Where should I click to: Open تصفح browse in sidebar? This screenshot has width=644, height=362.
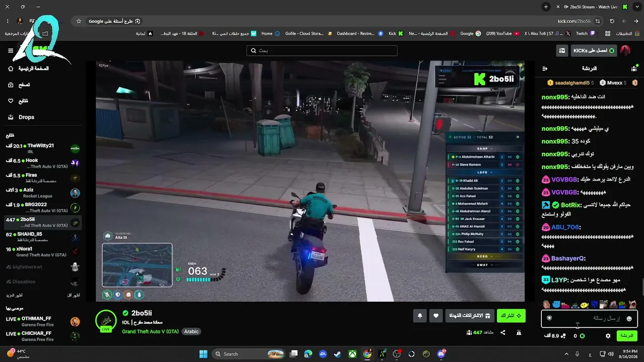(19, 85)
